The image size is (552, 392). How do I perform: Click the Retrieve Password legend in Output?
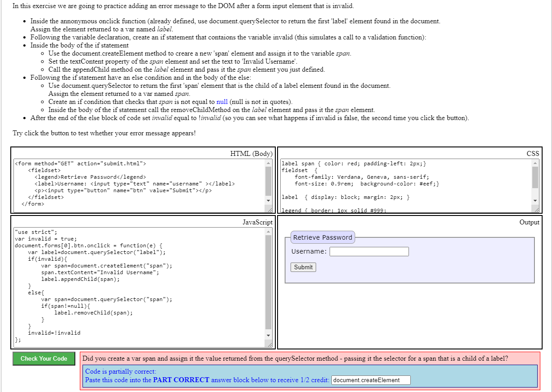coord(323,237)
